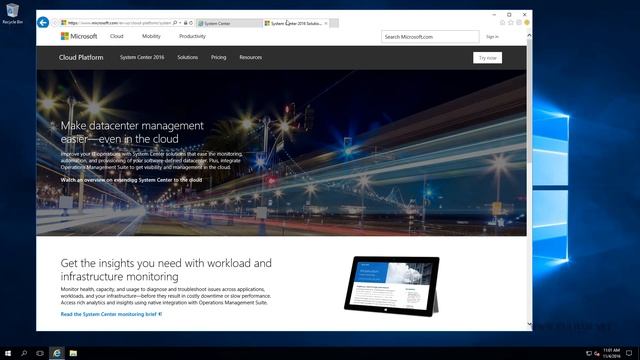The width and height of the screenshot is (640, 360).
Task: Click the network icon in system tray
Action: 589,353
